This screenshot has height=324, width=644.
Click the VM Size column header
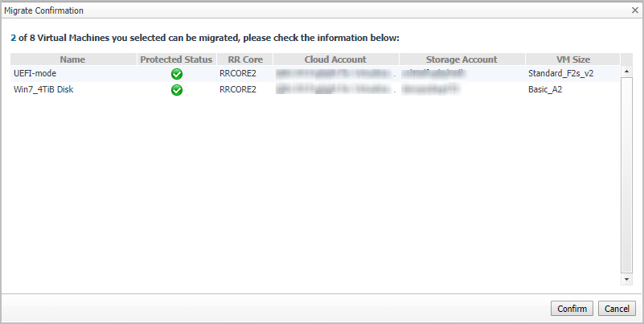pos(572,59)
